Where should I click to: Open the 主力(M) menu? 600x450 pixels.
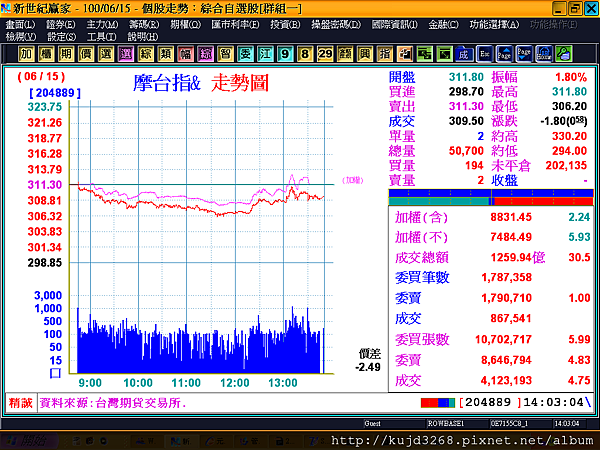click(102, 24)
